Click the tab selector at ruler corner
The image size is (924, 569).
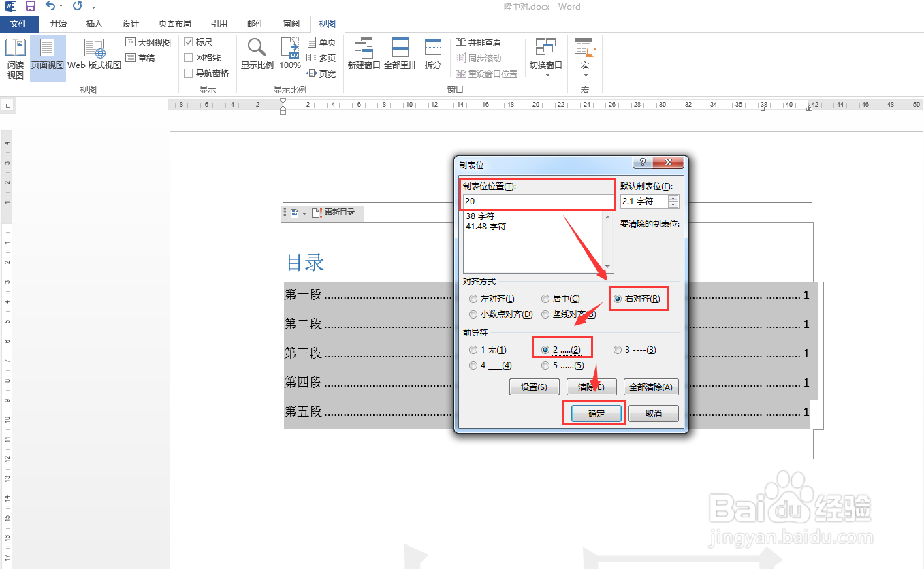tap(7, 105)
